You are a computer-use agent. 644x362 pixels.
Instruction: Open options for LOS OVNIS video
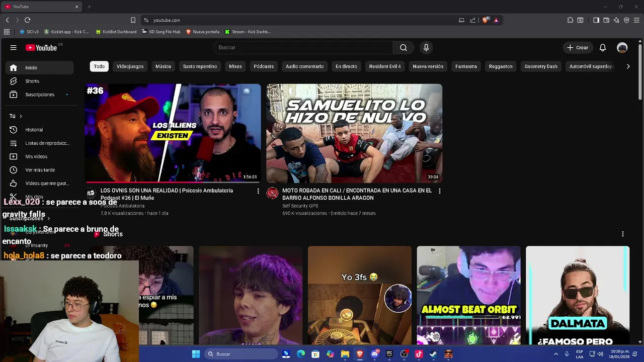point(258,191)
